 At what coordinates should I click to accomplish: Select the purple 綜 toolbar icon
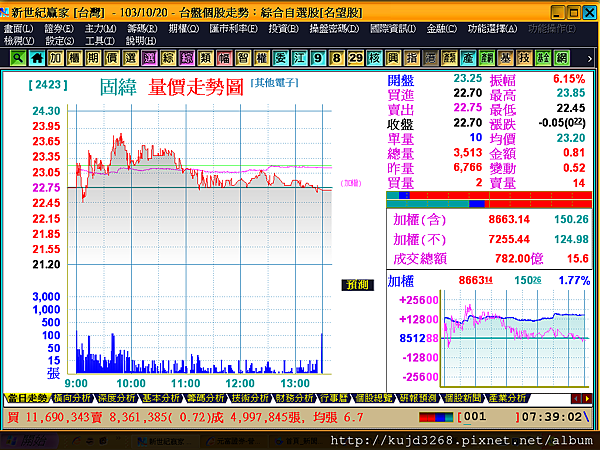(x=187, y=58)
